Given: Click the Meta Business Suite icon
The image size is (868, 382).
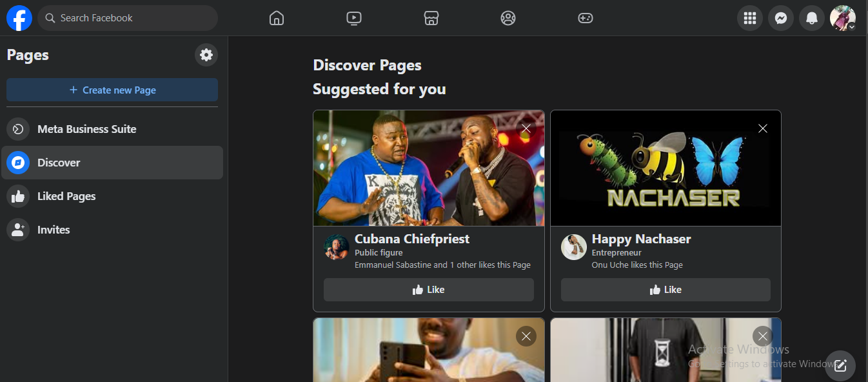Looking at the screenshot, I should [x=18, y=129].
